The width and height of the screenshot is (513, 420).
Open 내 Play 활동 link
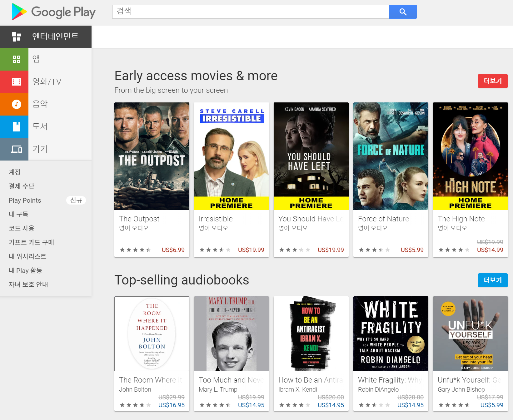[25, 270]
